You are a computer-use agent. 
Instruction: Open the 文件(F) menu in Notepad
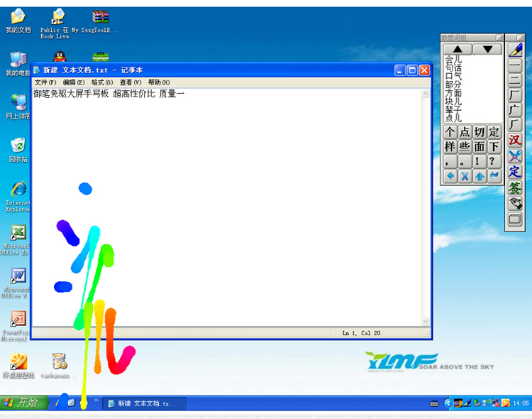[x=45, y=82]
